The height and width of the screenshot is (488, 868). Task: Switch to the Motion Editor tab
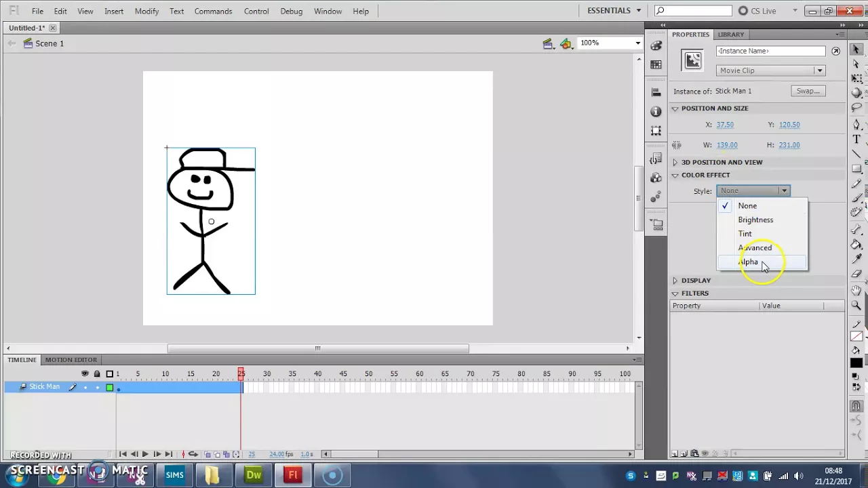(x=71, y=360)
